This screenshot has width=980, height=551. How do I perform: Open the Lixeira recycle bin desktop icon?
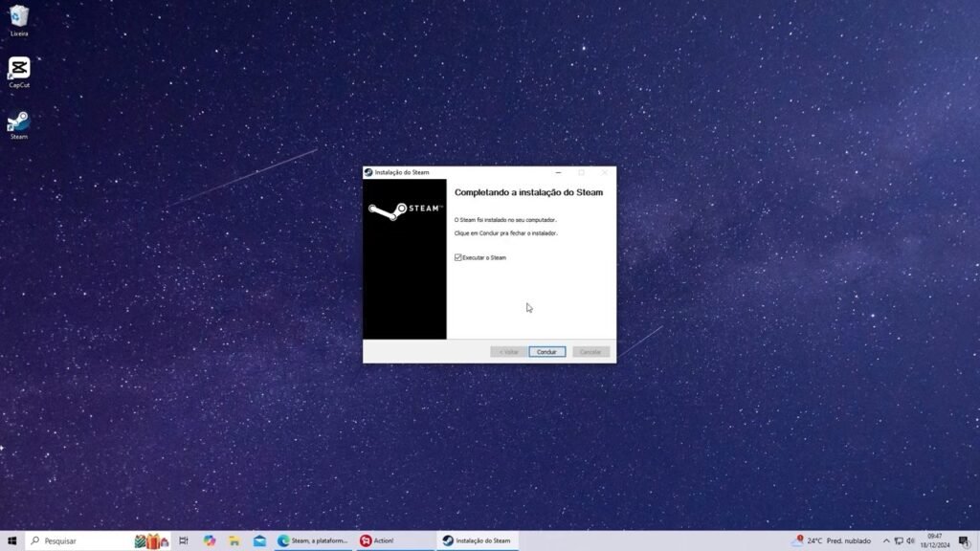tap(19, 21)
